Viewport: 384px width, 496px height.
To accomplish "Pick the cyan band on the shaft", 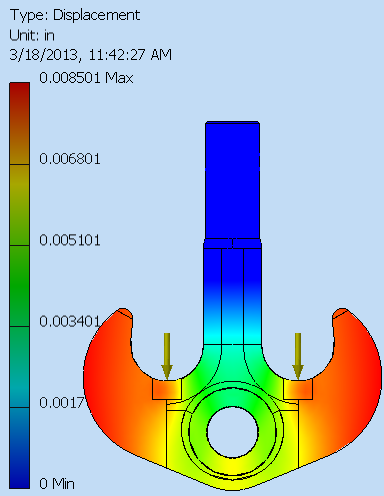I will tap(232, 335).
